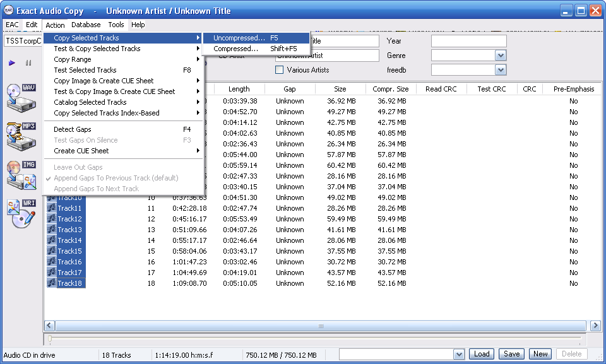Image resolution: width=606 pixels, height=364 pixels.
Task: Click the scroll right arrow
Action: tap(595, 326)
